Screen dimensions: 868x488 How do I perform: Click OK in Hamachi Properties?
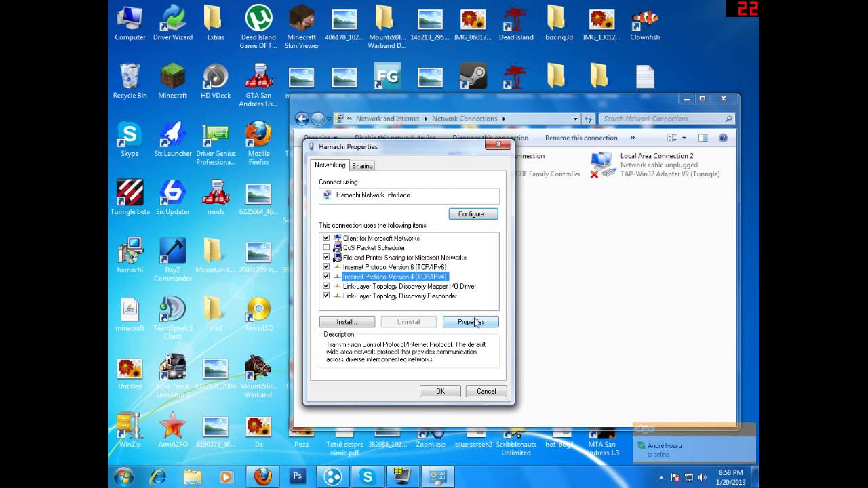tap(440, 391)
